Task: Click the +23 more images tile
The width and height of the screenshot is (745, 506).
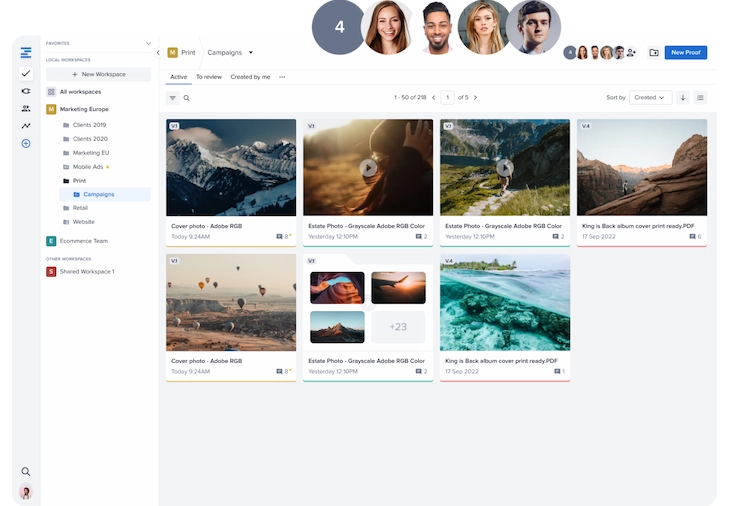Action: coord(398,327)
